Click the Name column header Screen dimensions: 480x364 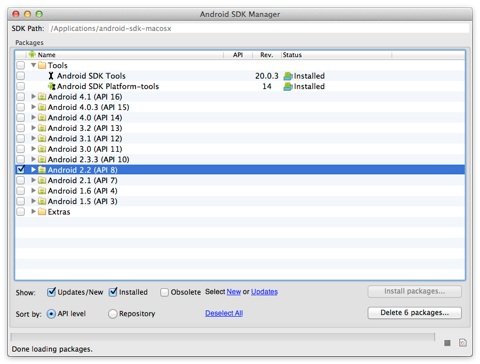[x=125, y=55]
